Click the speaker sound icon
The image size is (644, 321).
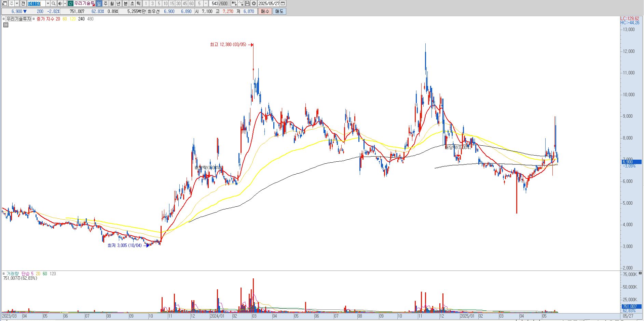[x=60, y=3]
